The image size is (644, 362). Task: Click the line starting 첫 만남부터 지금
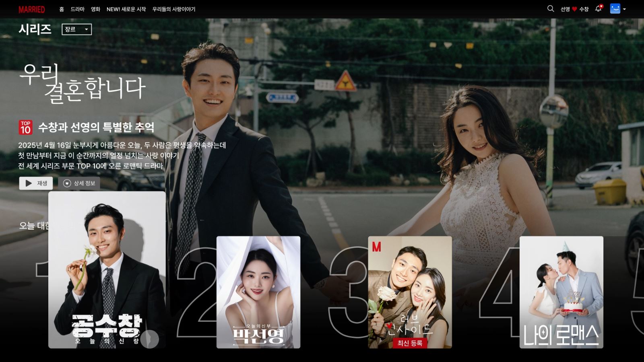(x=99, y=156)
